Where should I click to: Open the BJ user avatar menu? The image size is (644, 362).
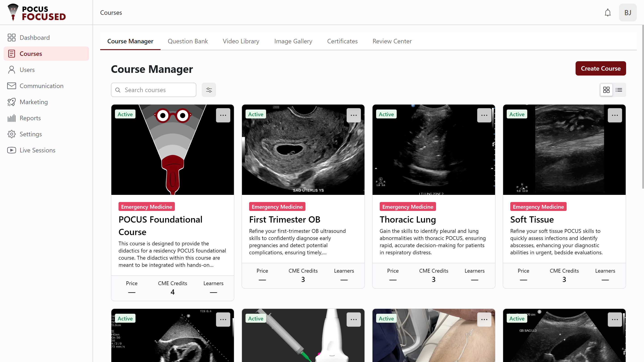click(x=628, y=13)
